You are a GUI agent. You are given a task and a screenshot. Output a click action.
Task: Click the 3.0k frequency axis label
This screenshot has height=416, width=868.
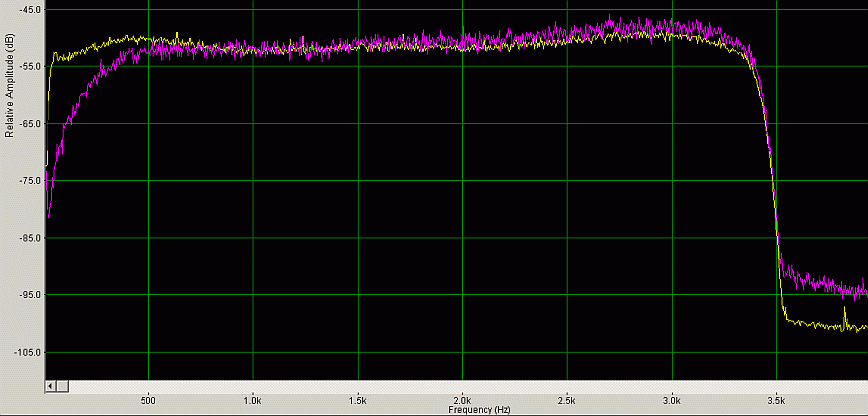pyautogui.click(x=672, y=400)
